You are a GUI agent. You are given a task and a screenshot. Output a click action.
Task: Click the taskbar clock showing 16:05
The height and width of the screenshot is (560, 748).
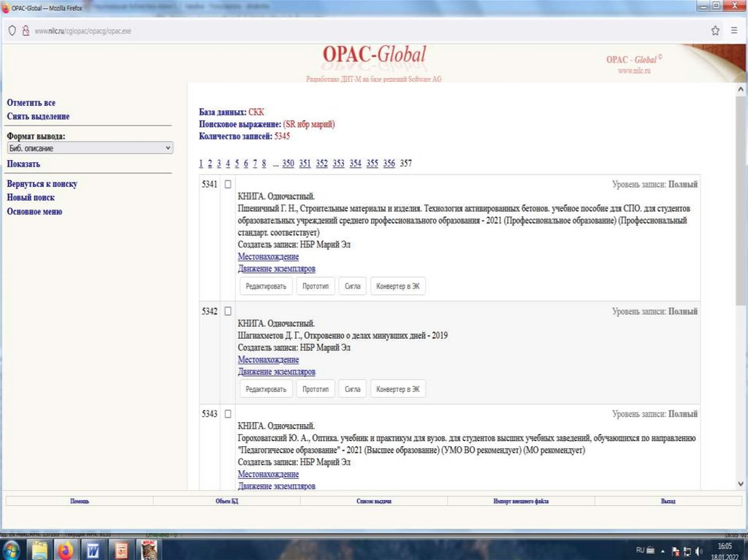tap(725, 546)
